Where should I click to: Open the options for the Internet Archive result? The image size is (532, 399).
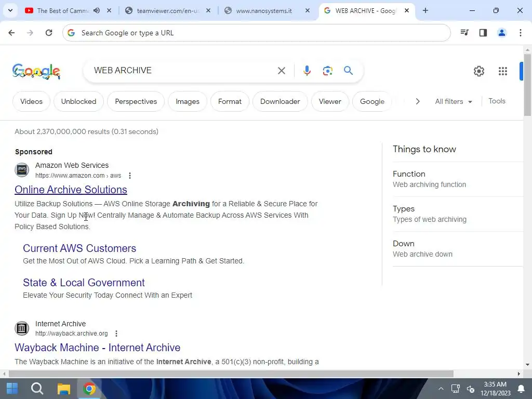click(x=116, y=334)
